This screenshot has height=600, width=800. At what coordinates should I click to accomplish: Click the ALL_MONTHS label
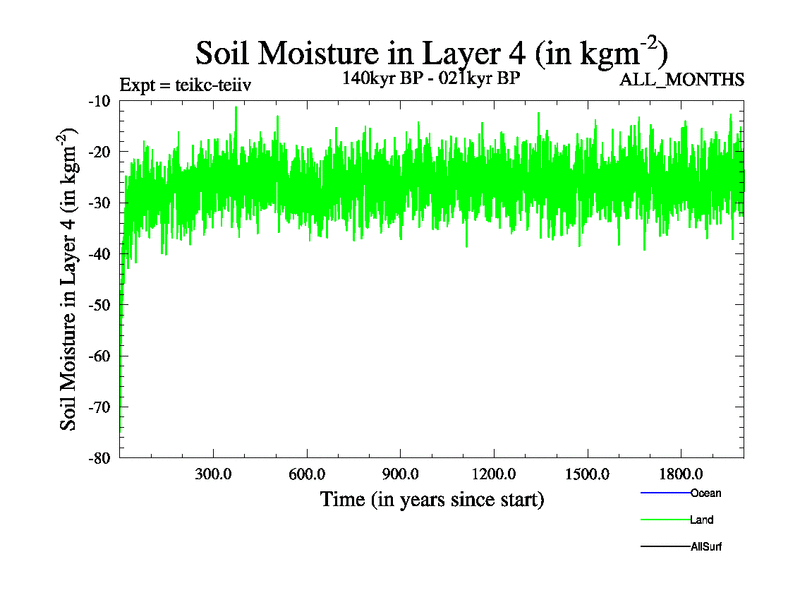683,81
